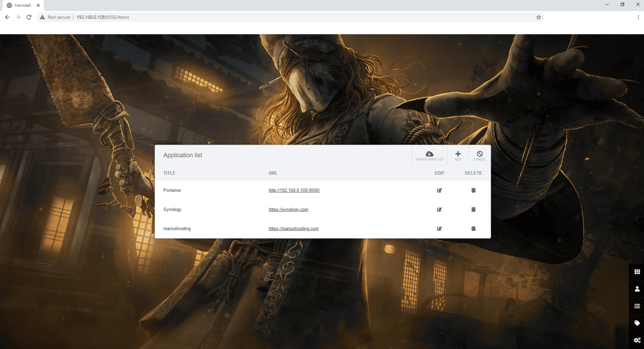Open application list icon in sidebar
The image size is (644, 349).
coord(637,306)
